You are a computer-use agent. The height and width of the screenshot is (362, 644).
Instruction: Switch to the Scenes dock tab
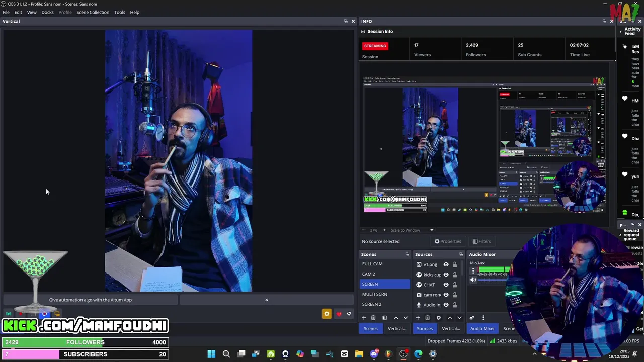(371, 329)
